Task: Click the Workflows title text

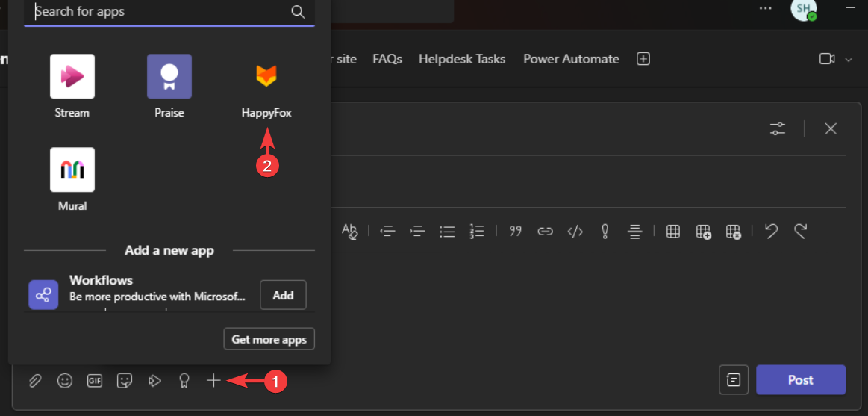Action: click(x=102, y=280)
